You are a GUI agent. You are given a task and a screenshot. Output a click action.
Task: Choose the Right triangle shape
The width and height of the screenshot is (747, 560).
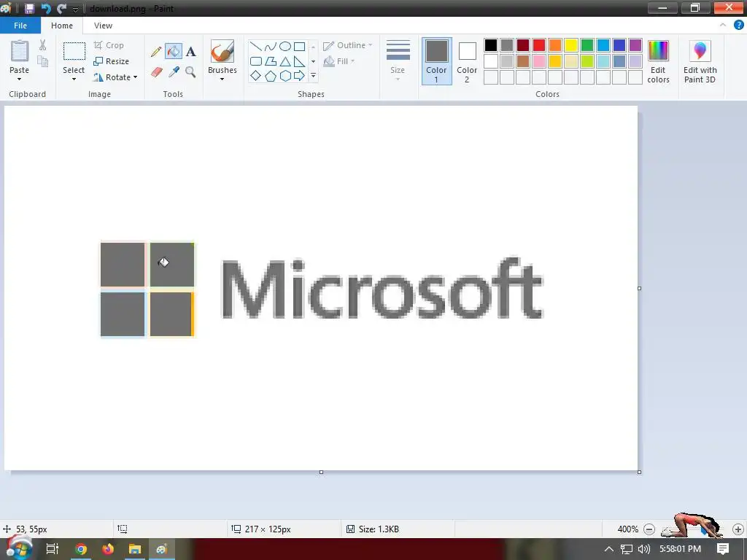tap(300, 61)
